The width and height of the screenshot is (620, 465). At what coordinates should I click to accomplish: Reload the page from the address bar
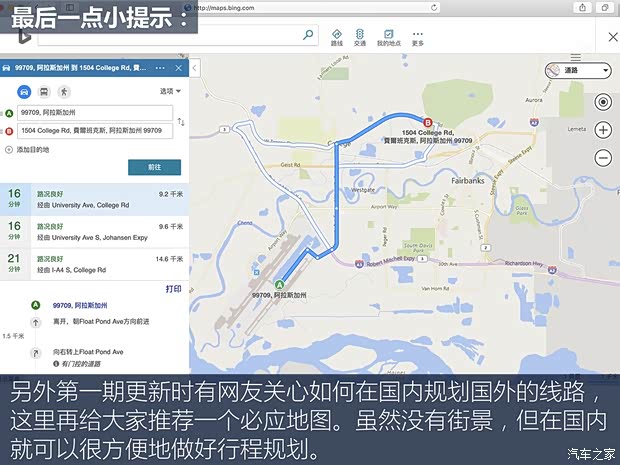pyautogui.click(x=434, y=8)
